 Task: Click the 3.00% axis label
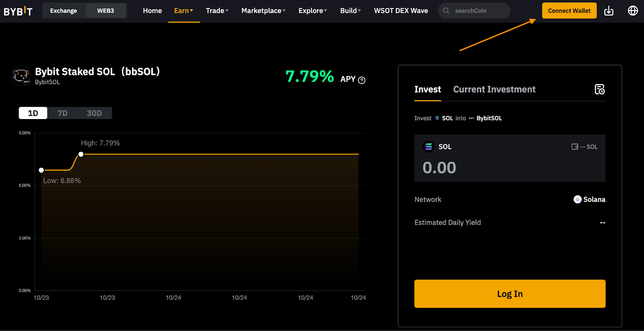(x=25, y=238)
